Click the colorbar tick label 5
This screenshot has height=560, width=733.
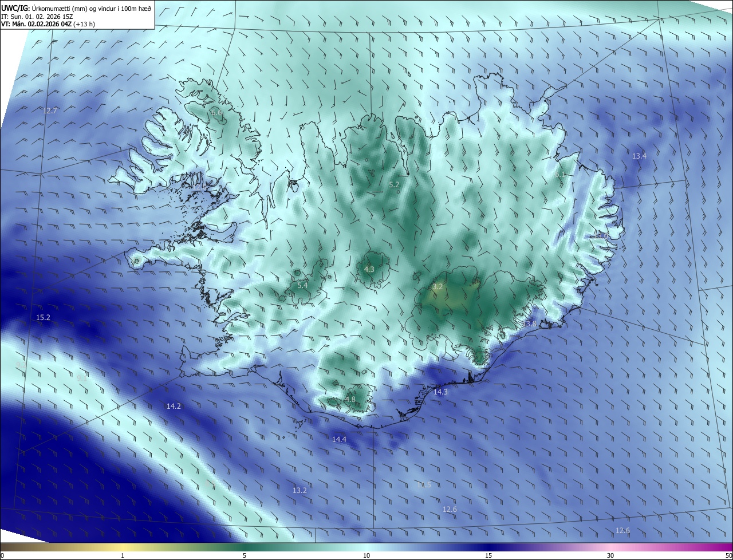pyautogui.click(x=245, y=555)
